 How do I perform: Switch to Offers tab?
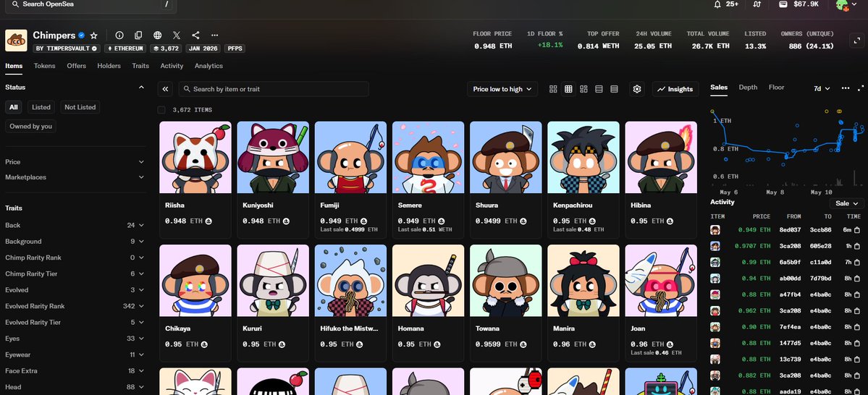(77, 66)
